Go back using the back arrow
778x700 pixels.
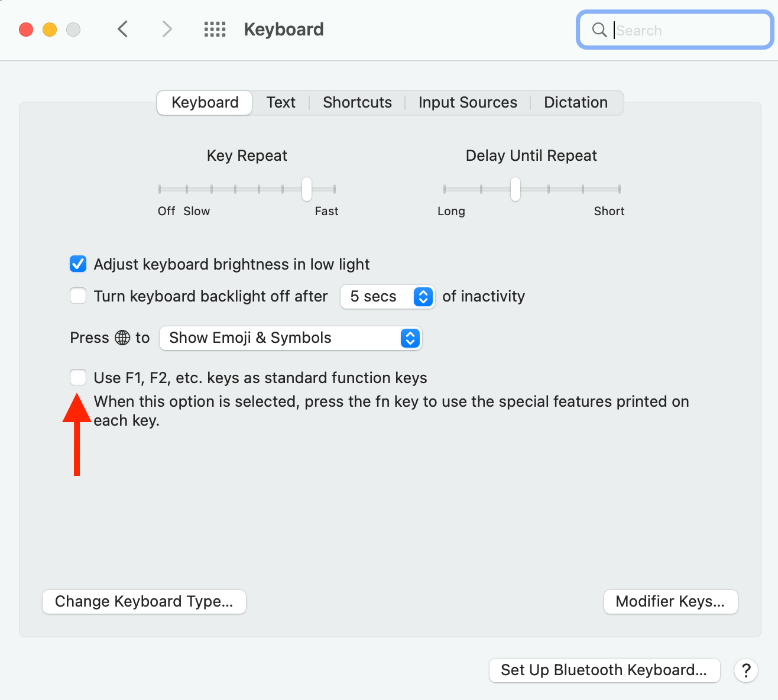click(122, 29)
